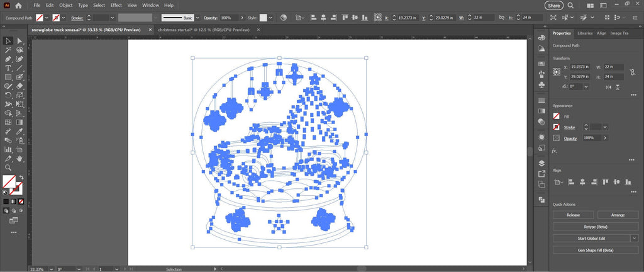
Task: Open Edit Toolbar three-dots menu
Action: click(x=14, y=232)
